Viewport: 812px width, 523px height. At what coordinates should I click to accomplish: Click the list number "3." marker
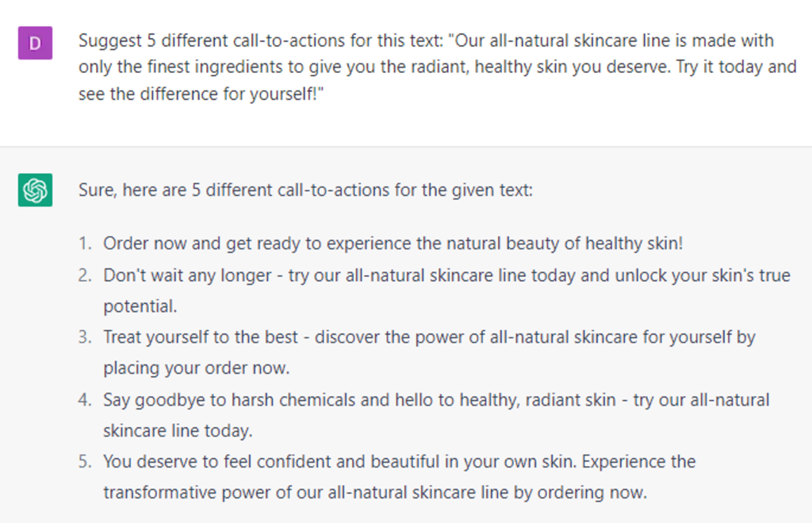(x=85, y=337)
